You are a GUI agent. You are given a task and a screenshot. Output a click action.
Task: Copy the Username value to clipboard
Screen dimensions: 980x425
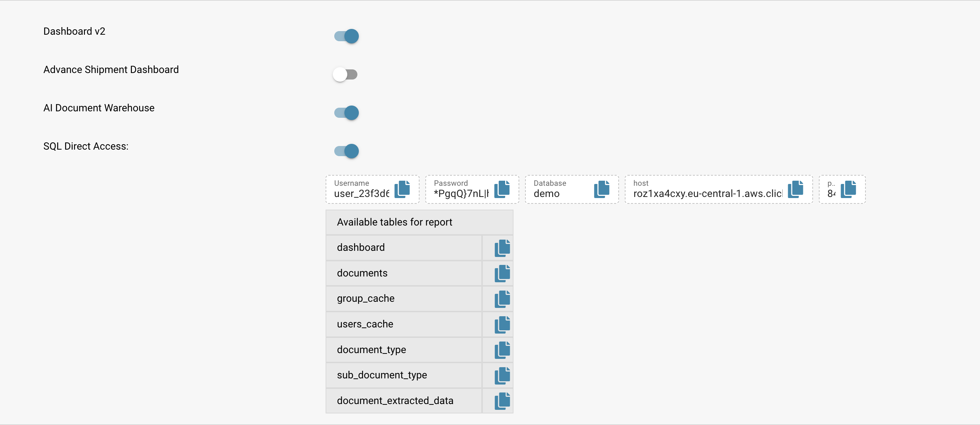403,189
